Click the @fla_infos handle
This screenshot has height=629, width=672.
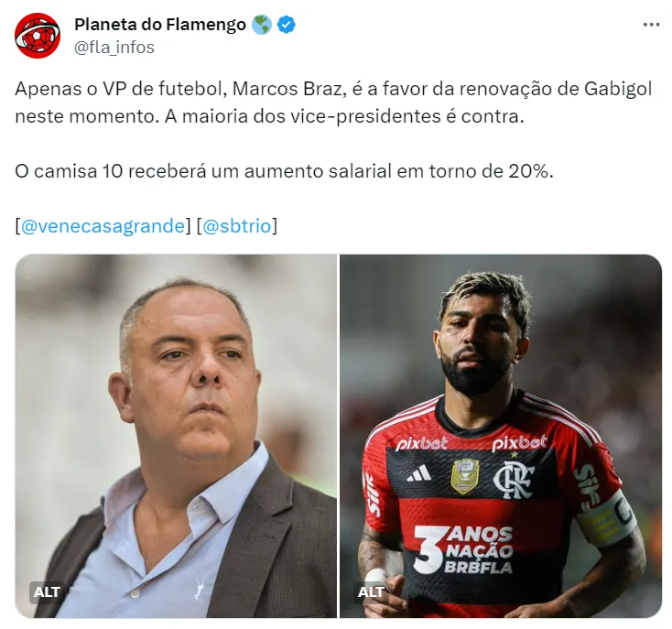(114, 48)
